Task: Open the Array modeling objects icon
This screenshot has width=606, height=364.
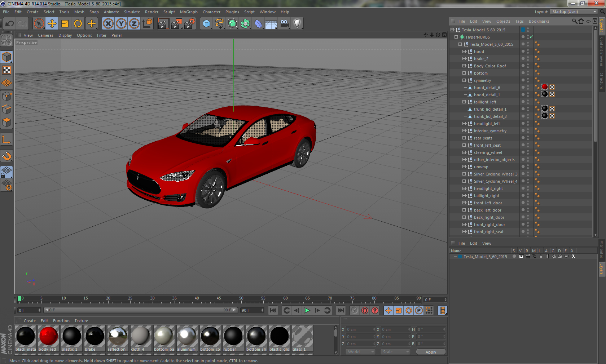Action: [245, 24]
